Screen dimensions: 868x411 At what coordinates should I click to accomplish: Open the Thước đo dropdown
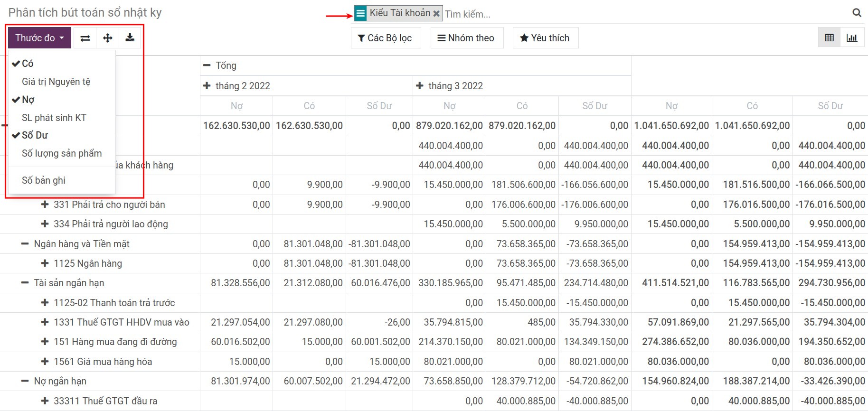pos(39,38)
